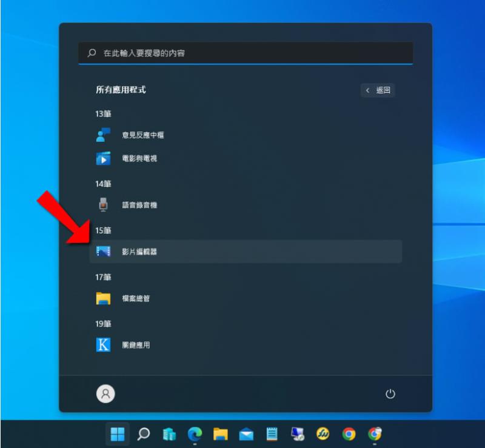Select the 17筆 section header
The height and width of the screenshot is (448, 485).
coord(103,277)
